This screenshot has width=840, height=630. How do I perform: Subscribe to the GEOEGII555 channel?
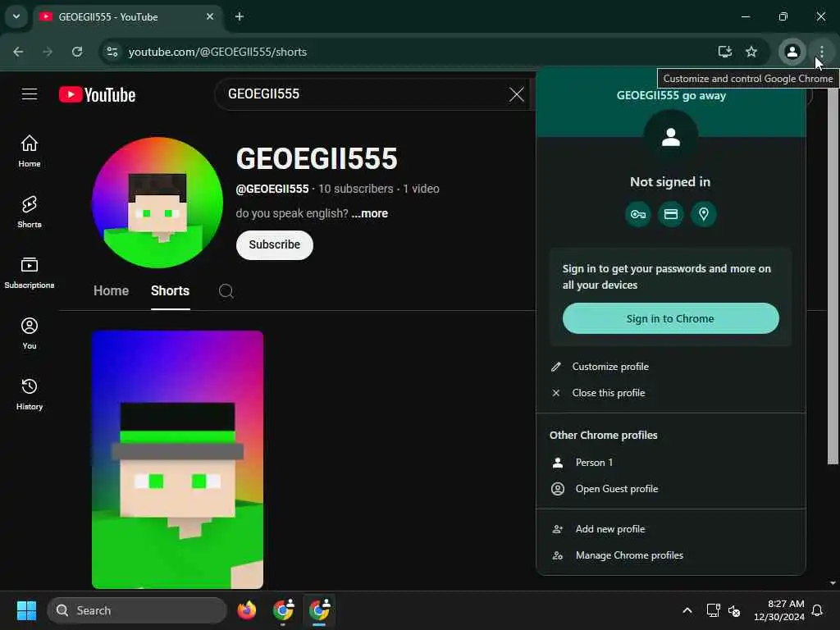point(274,244)
